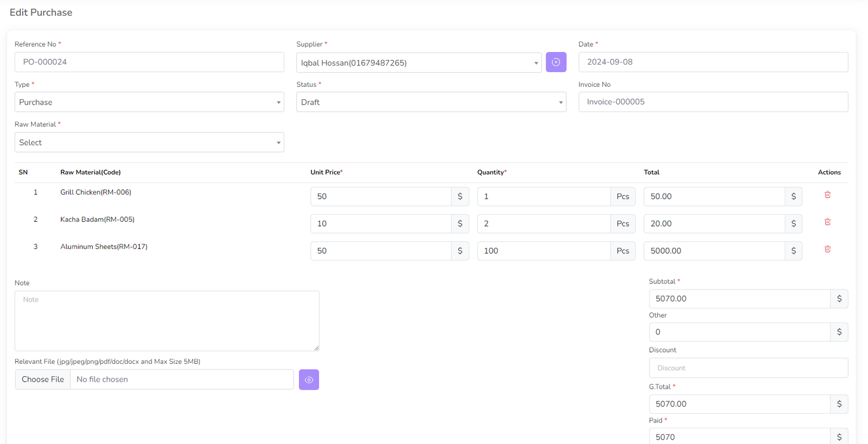Click the Paid amount field

click(x=739, y=437)
